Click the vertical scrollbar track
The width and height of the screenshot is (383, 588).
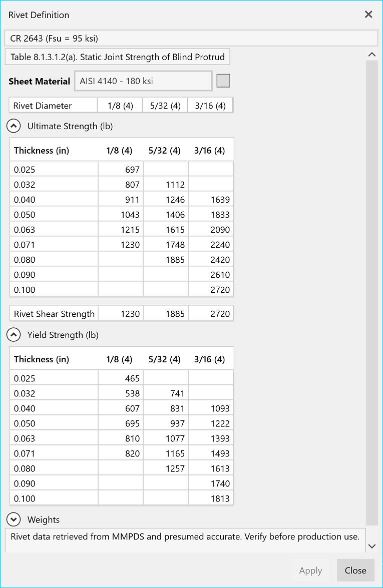coord(372,293)
